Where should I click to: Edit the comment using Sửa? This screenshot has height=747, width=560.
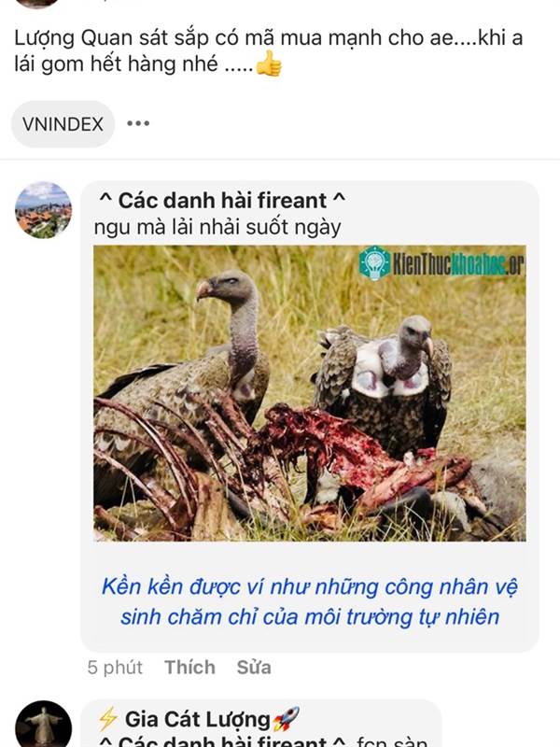tap(254, 667)
